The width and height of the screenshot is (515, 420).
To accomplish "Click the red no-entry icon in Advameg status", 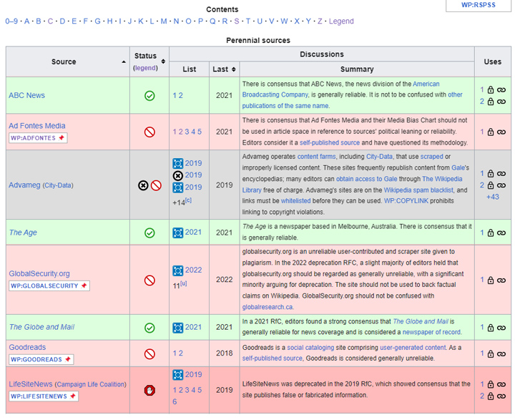I will point(156,186).
